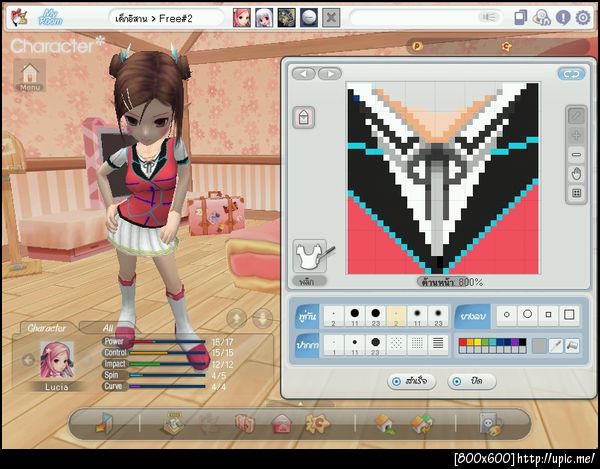Click the redo right arrow in editor

[x=329, y=73]
